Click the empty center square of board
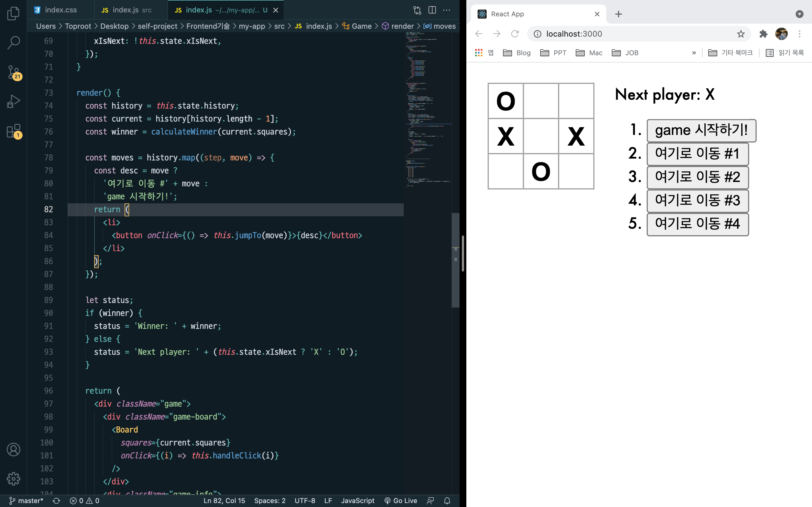The height and width of the screenshot is (507, 812). tap(540, 136)
